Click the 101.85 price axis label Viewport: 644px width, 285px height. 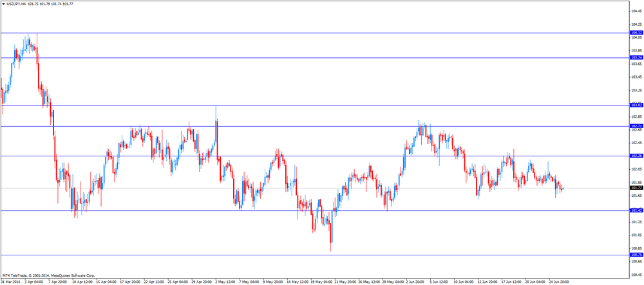point(636,182)
